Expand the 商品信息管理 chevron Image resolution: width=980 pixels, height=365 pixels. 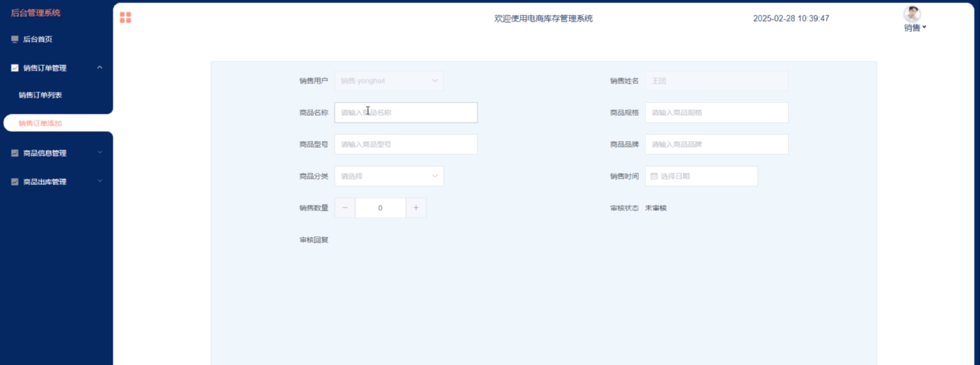tap(100, 153)
